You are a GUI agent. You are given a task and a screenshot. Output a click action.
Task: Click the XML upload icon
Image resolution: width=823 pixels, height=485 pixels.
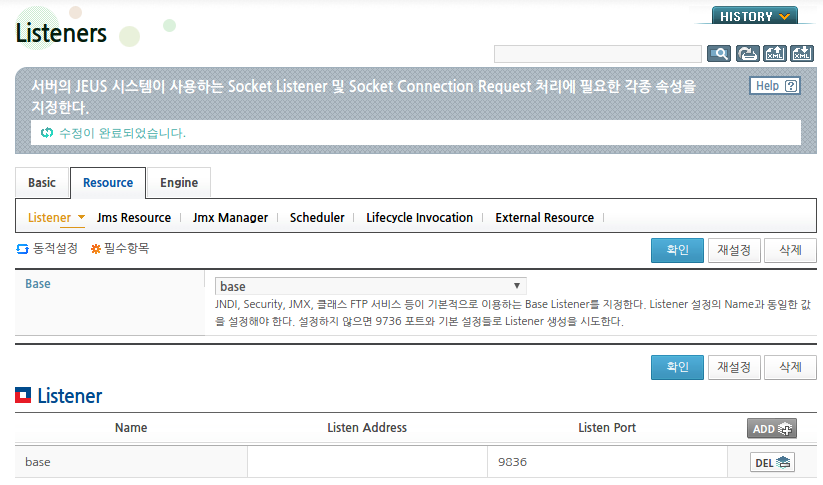tap(775, 54)
